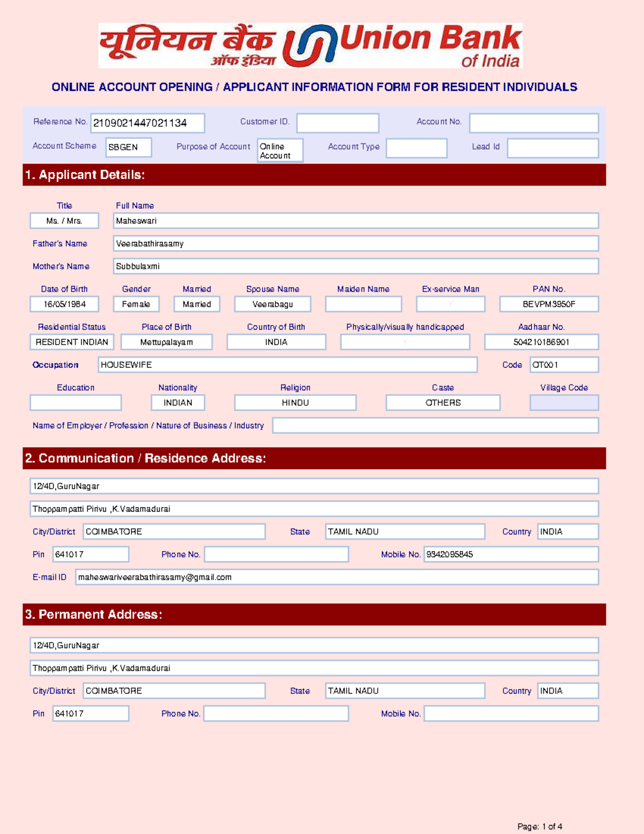644x834 pixels.
Task: Select the E-mail ID field with gmail address
Action: (338, 577)
